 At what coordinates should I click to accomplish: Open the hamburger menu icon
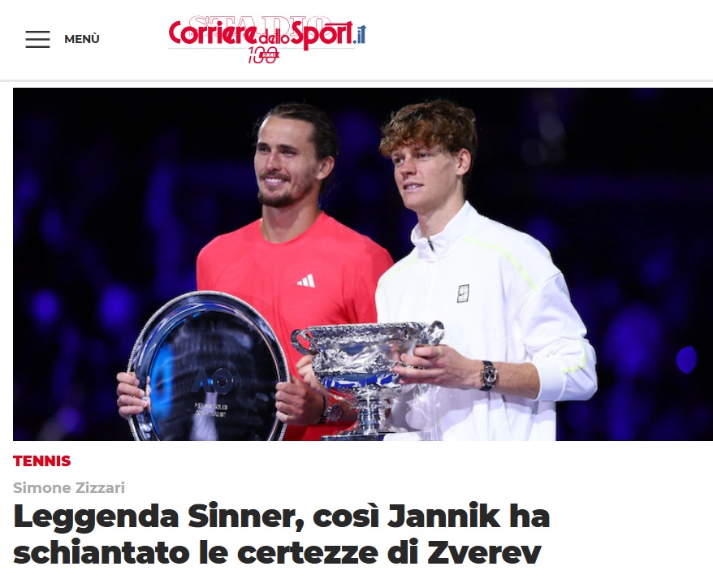coord(37,39)
